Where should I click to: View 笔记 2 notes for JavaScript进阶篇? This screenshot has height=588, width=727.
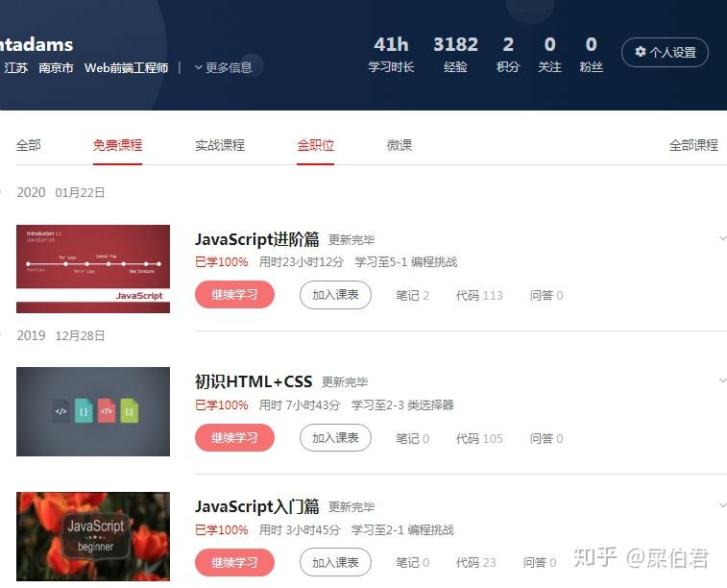(412, 295)
